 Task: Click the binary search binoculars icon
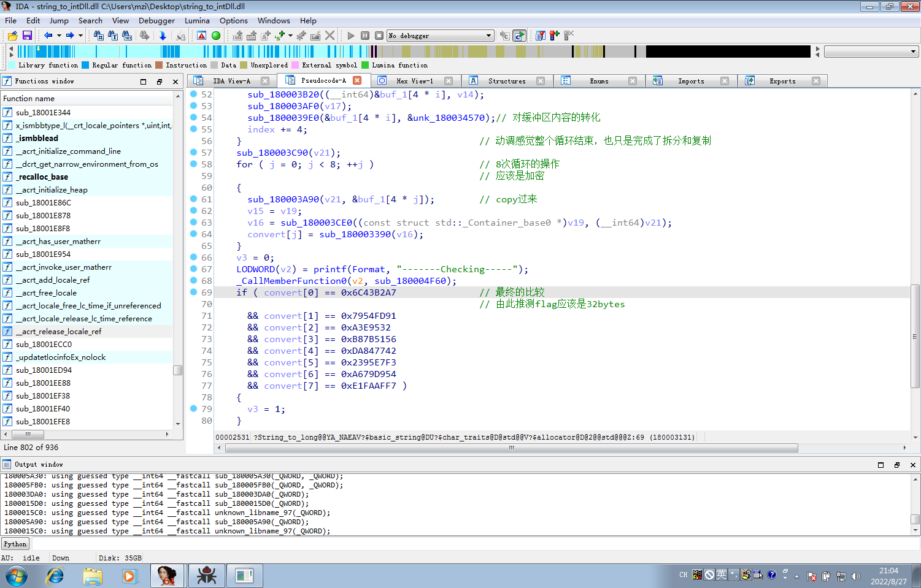(x=128, y=36)
